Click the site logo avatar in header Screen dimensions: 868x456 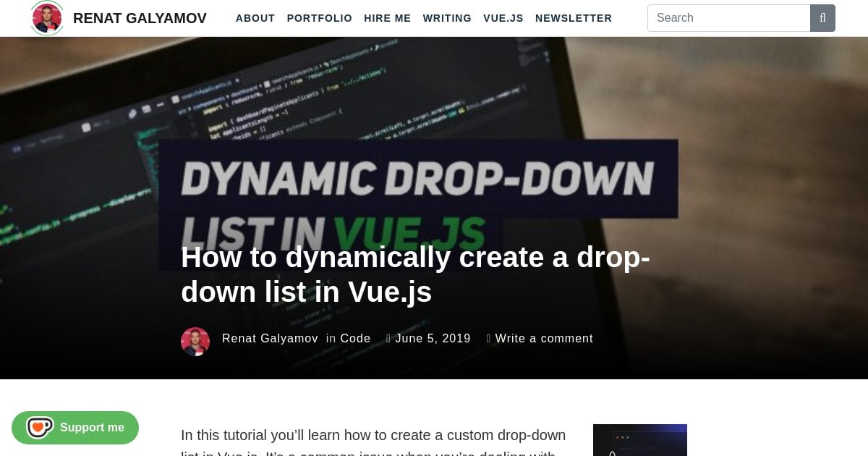47,18
